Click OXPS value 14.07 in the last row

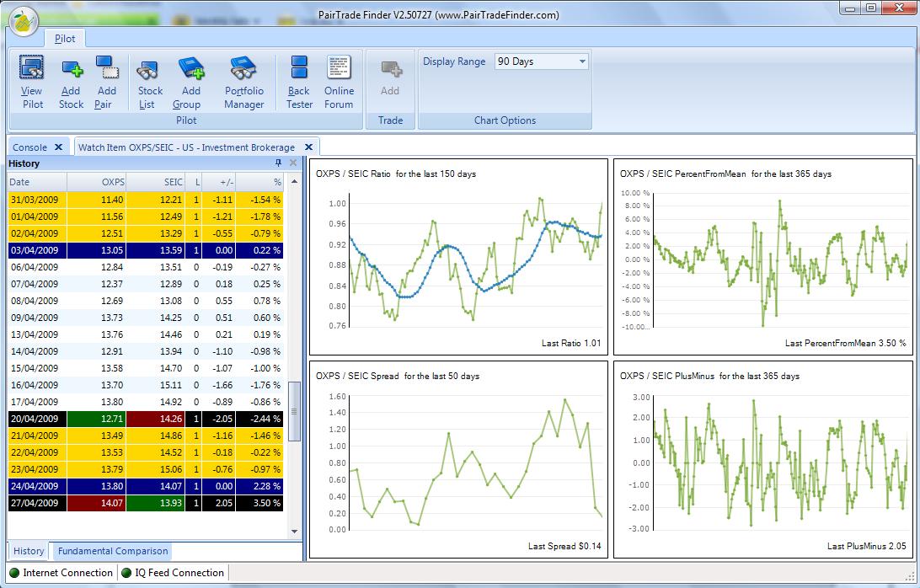coord(97,503)
